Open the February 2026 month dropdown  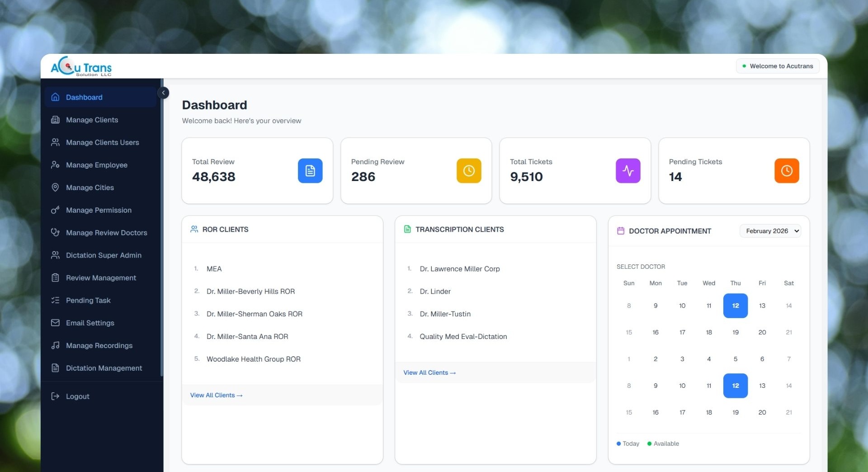[770, 231]
